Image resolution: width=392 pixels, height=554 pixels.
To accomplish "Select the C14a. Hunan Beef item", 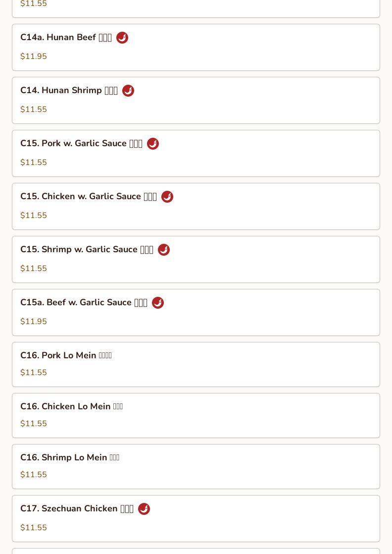I will tap(196, 48).
